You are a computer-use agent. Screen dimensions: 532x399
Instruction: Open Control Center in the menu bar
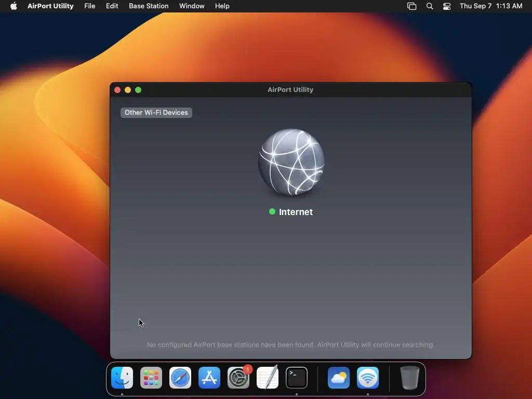447,6
